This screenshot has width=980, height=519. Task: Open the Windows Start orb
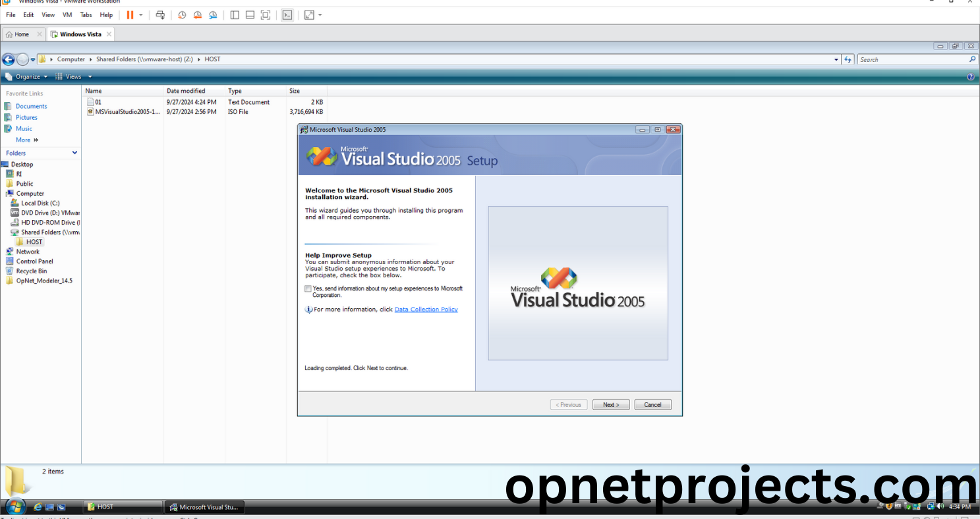tap(15, 506)
